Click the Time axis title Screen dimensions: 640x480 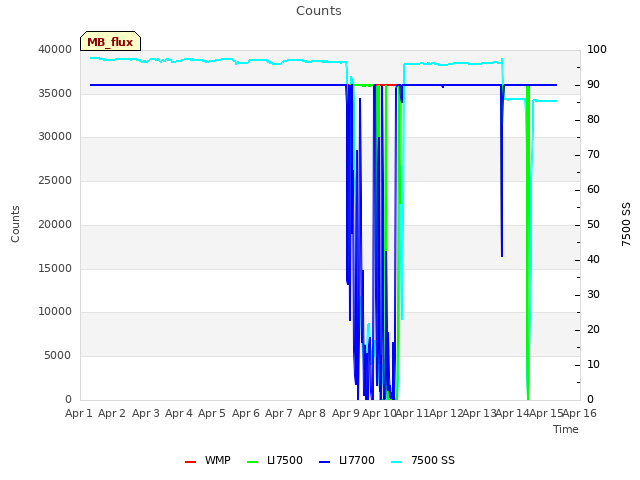(x=566, y=429)
